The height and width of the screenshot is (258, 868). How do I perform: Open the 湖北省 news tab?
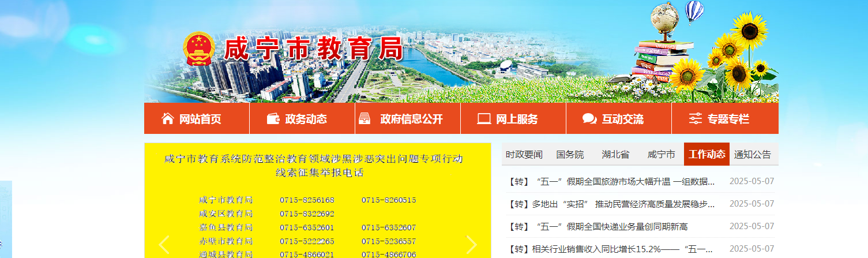615,155
